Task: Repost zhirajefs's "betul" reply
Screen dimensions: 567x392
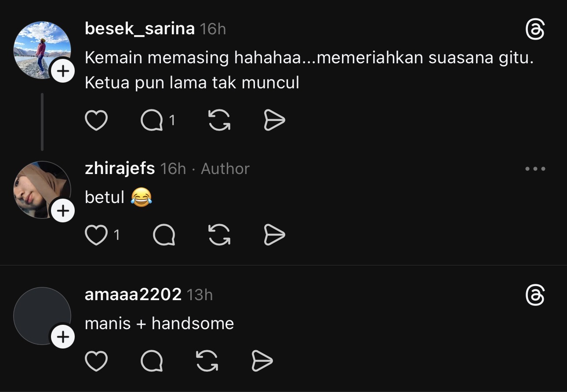Action: (x=219, y=235)
